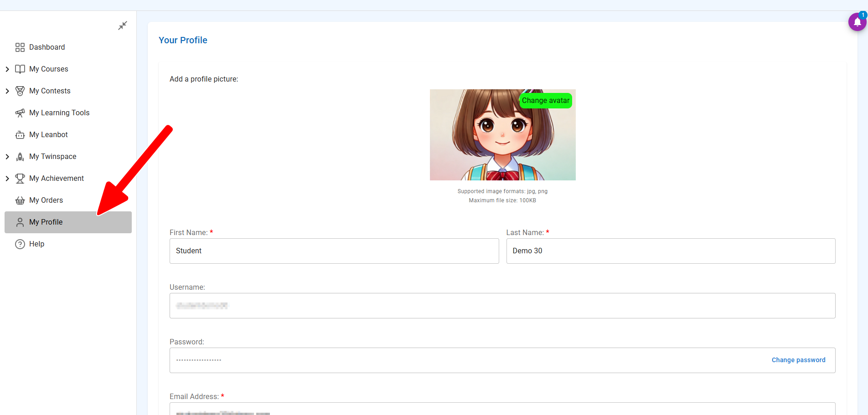Open the My Twinspace menu item

[x=53, y=157]
